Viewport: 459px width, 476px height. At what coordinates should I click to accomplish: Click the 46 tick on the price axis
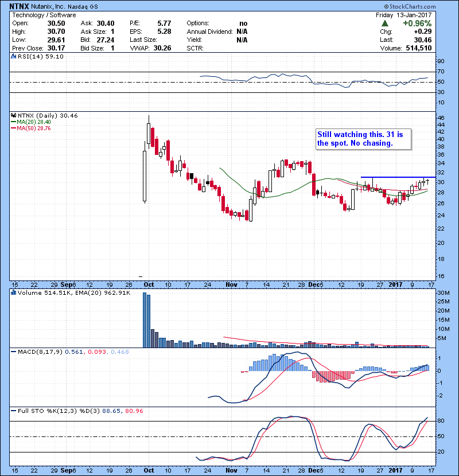pyautogui.click(x=441, y=118)
